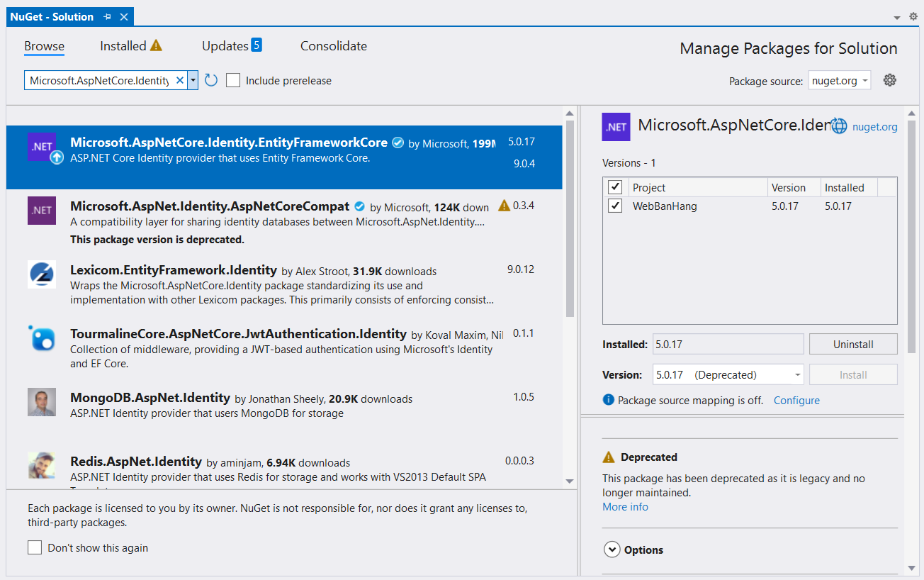Select Microsoft.AspNetCore.Identity.EntityFrameworkCore package row
The height and width of the screenshot is (580, 924).
[284, 157]
